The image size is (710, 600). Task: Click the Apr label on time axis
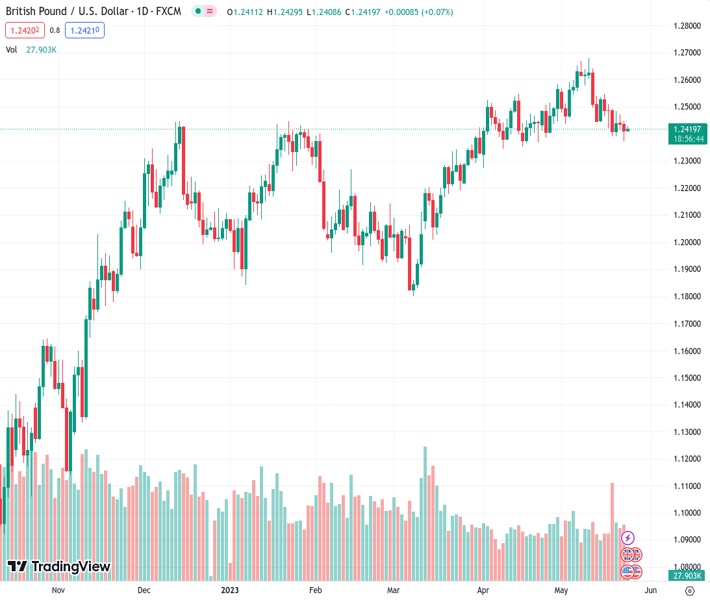(483, 591)
